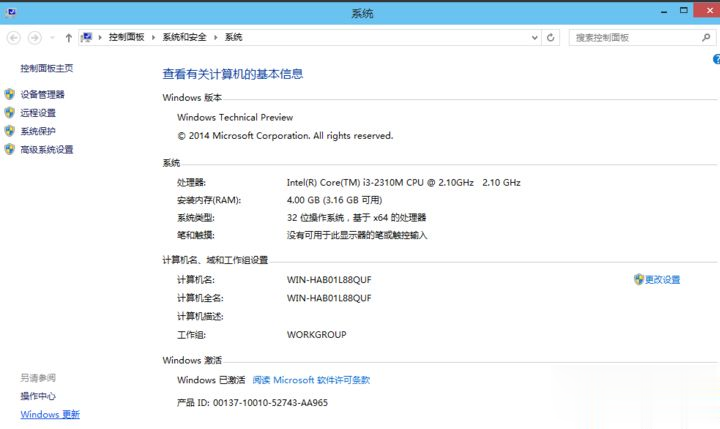Click the Windows 已激活 status text
Image resolution: width=720 pixels, height=429 pixels.
[x=211, y=380]
